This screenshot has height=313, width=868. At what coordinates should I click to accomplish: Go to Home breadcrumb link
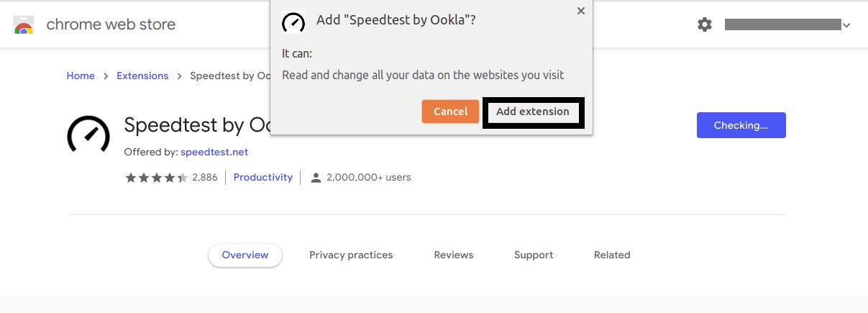click(81, 76)
